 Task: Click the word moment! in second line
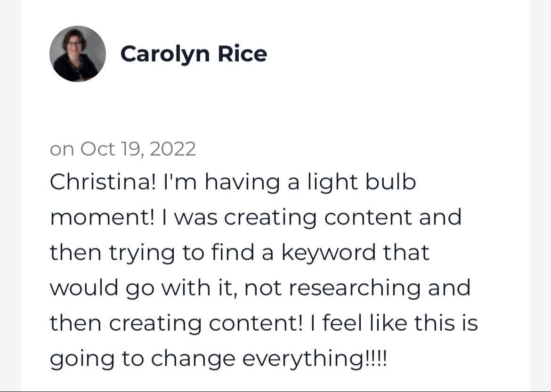tap(102, 217)
